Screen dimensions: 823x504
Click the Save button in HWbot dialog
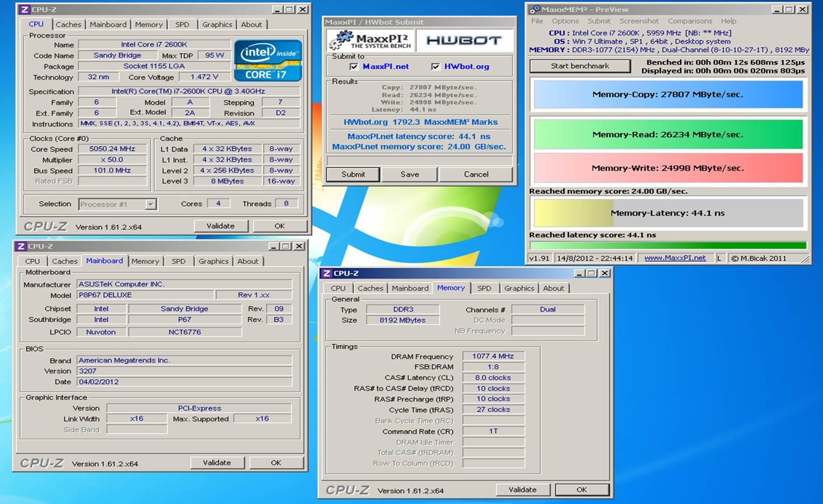click(410, 174)
